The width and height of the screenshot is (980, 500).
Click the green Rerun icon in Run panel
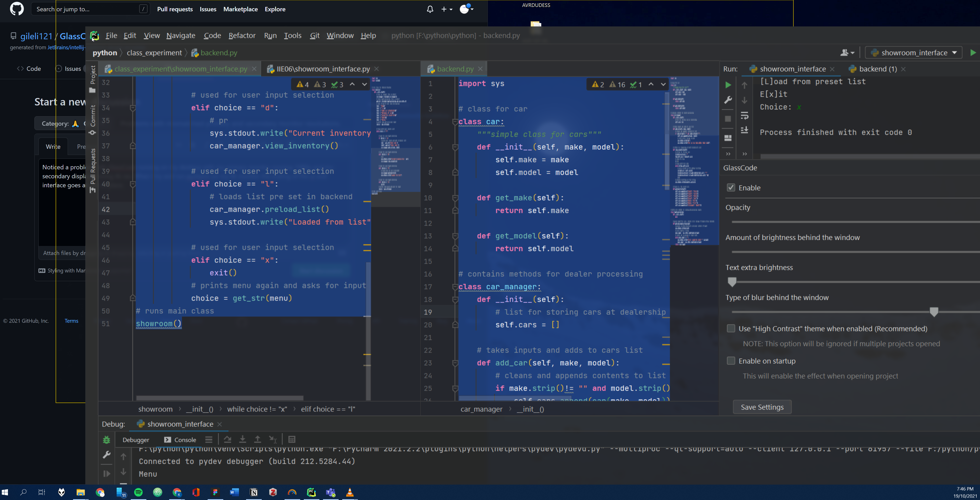(728, 85)
